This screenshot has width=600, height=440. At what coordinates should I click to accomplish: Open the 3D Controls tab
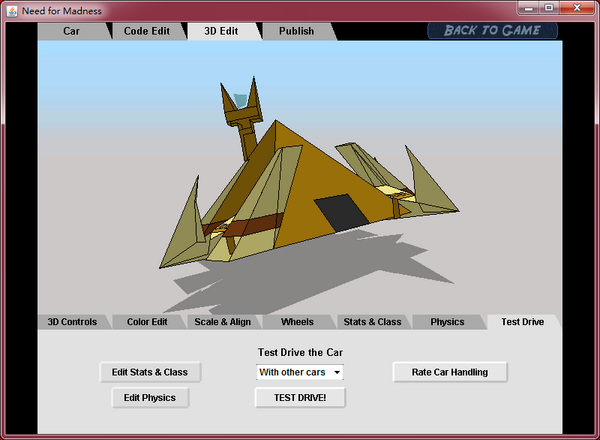pyautogui.click(x=72, y=322)
